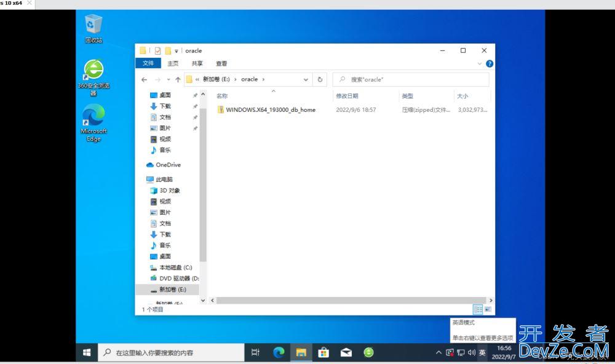This screenshot has width=615, height=364.
Task: Sort by 大小 column header
Action: (x=462, y=96)
